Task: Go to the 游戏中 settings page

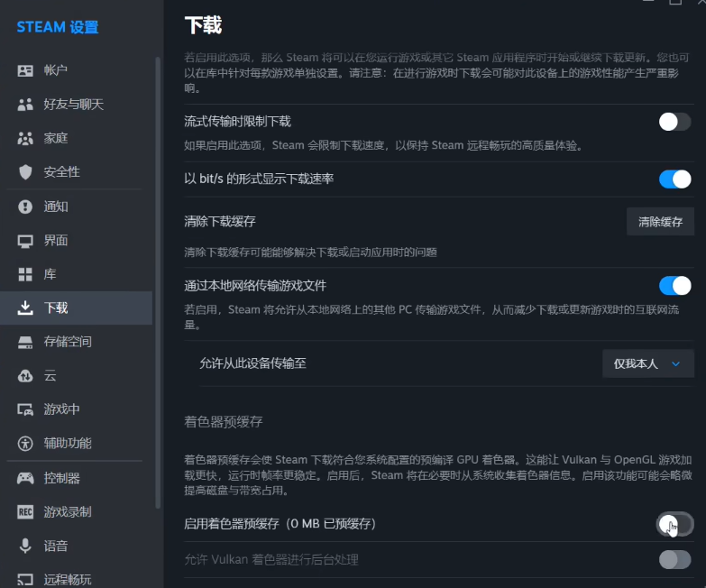Action: 61,409
